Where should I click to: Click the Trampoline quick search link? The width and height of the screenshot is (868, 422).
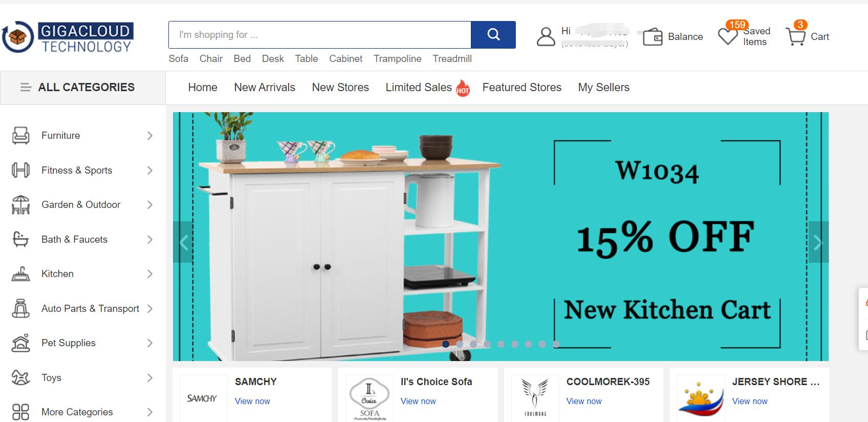(x=398, y=59)
